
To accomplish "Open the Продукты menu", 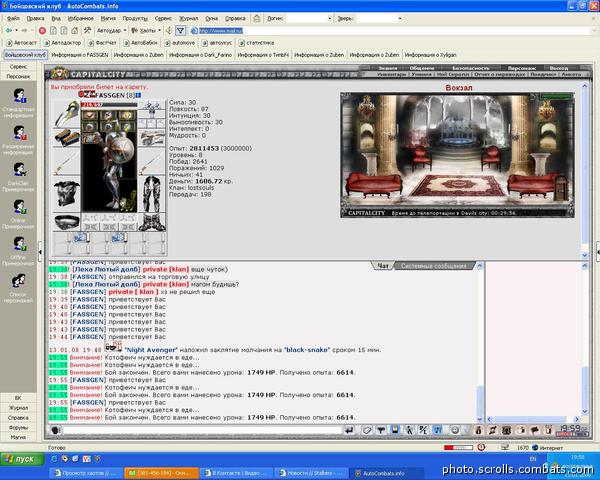I will coord(135,18).
